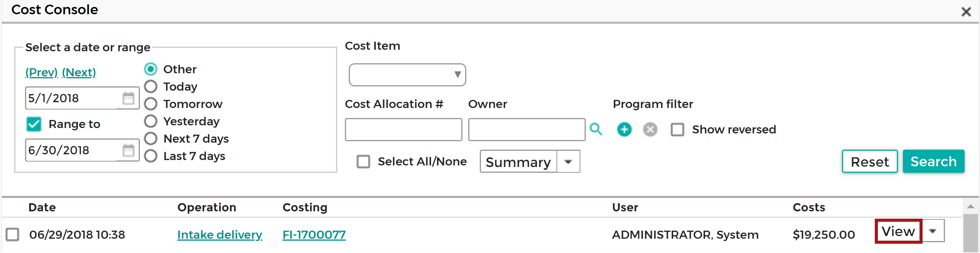Click the Cost Allocation # input field
980x253 pixels.
[403, 130]
